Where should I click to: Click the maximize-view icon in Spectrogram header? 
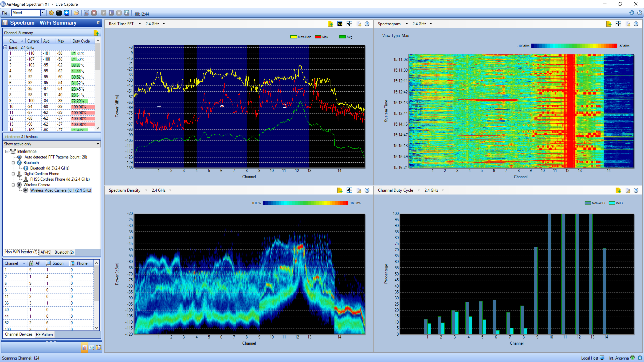point(618,24)
